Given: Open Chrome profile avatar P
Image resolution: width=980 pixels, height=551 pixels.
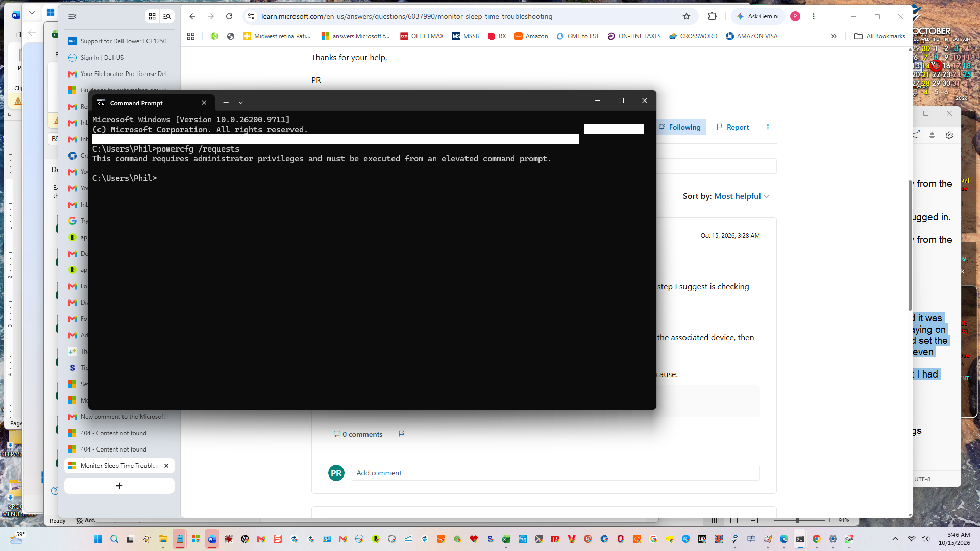Looking at the screenshot, I should pos(795,16).
